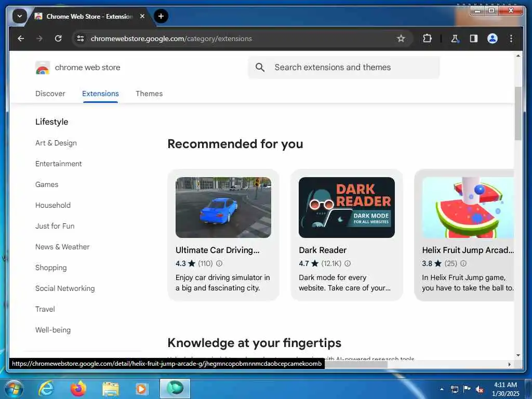Close the Chrome Web Store tab
Screen dimensions: 532x399
[x=142, y=16]
